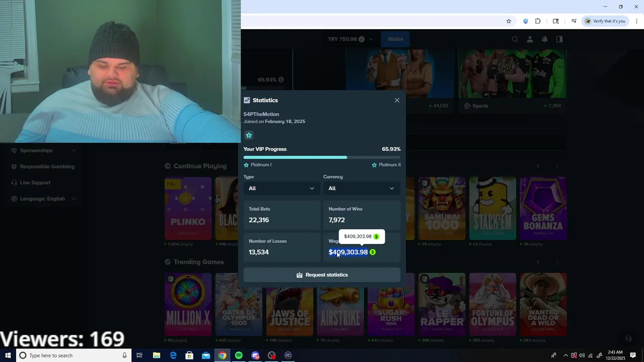Close the Statistics dialog

coord(397,100)
